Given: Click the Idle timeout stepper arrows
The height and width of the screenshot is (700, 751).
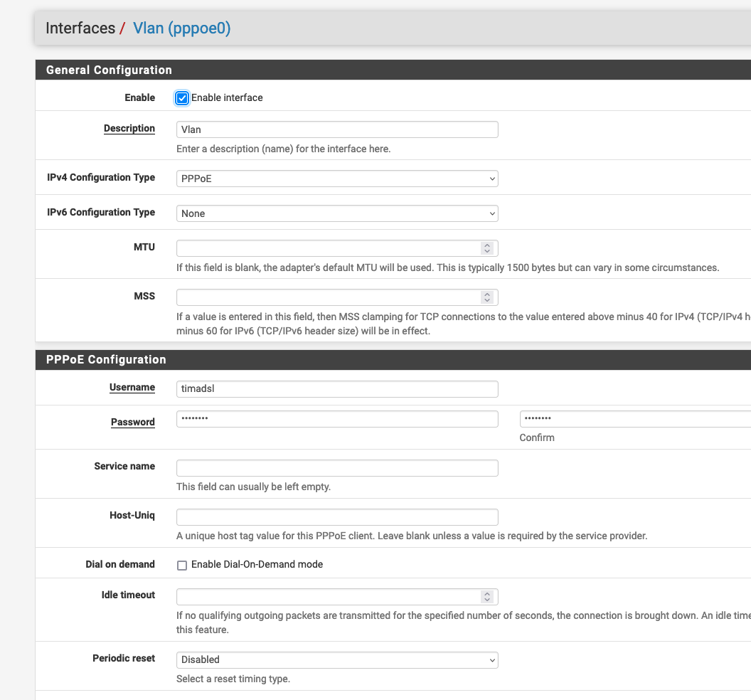Looking at the screenshot, I should (487, 596).
